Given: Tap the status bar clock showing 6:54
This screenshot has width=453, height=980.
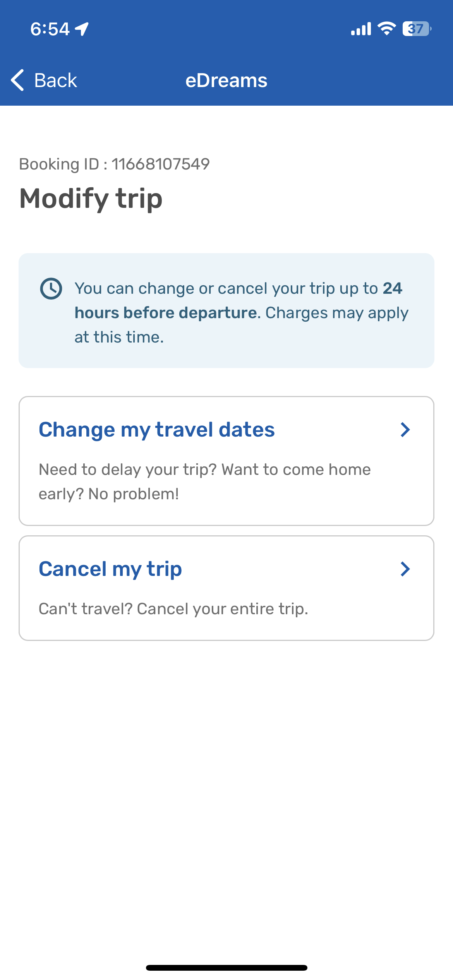Looking at the screenshot, I should coord(50,29).
